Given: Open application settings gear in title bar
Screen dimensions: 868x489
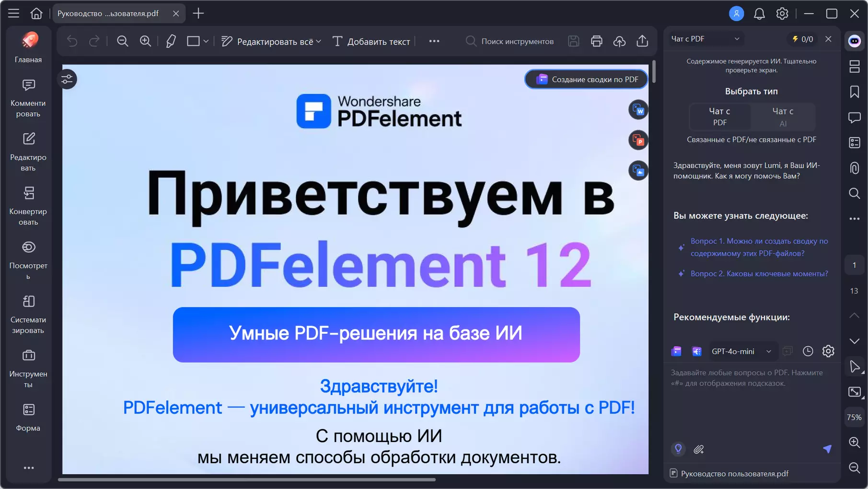Looking at the screenshot, I should pos(782,13).
